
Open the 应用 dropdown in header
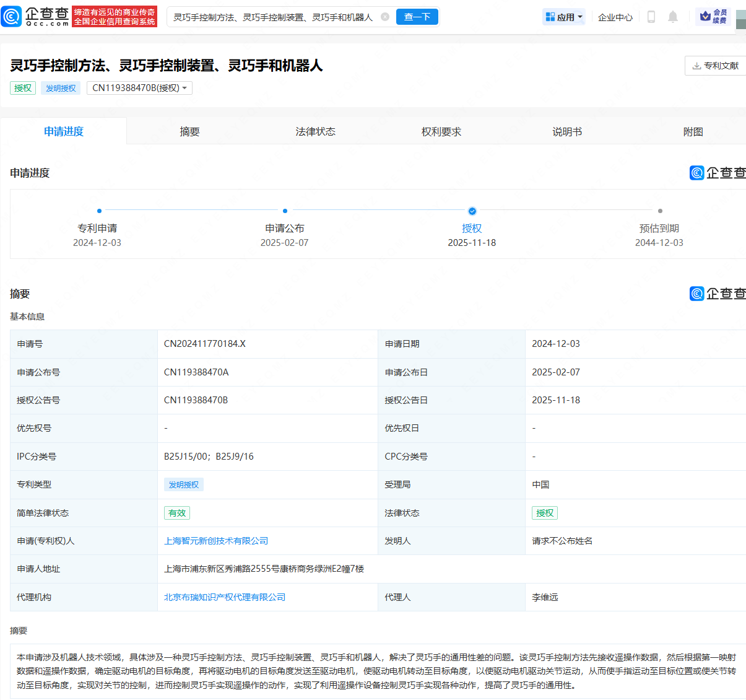click(x=563, y=17)
